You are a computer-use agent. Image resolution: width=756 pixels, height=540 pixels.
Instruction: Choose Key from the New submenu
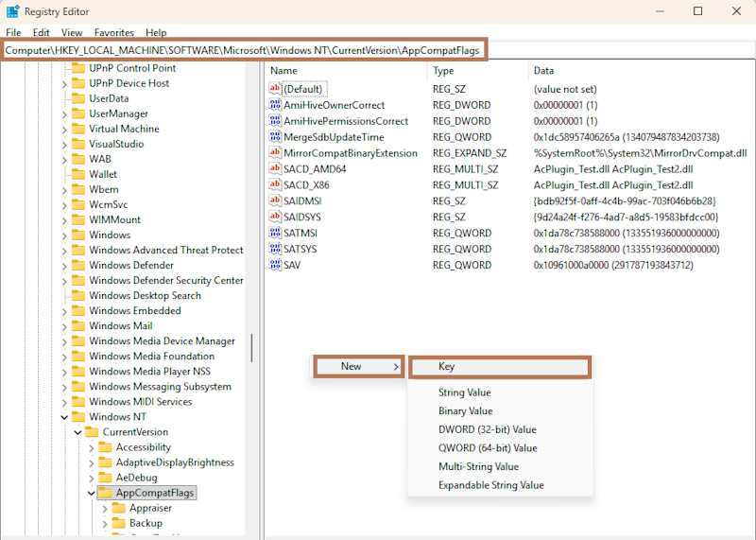[499, 367]
